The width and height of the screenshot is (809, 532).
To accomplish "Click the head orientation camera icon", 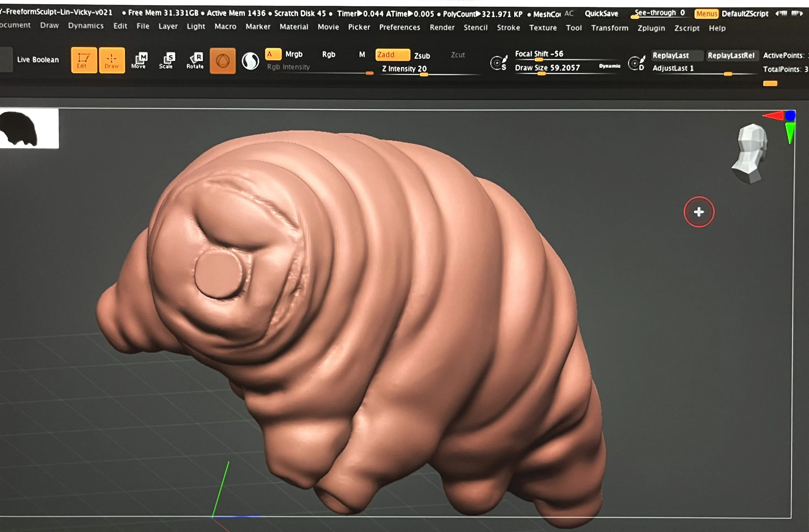I will 750,153.
